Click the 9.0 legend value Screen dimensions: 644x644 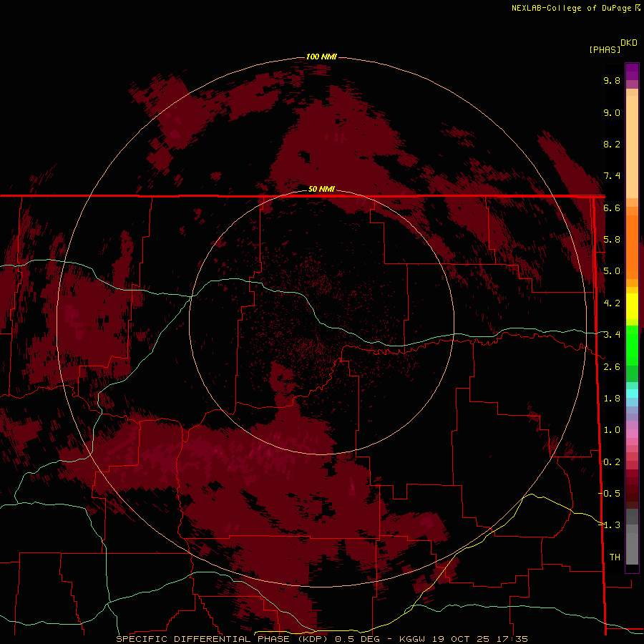(612, 112)
